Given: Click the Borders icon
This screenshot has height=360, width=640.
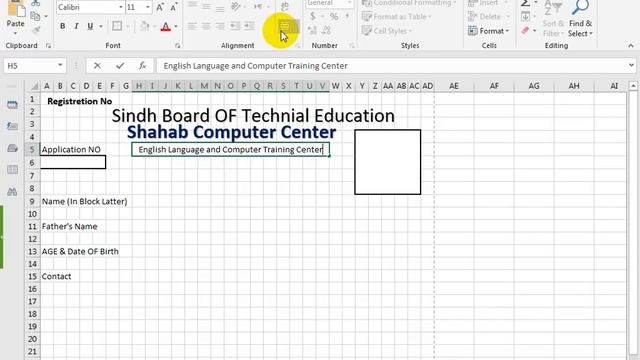Looking at the screenshot, I should (x=117, y=26).
